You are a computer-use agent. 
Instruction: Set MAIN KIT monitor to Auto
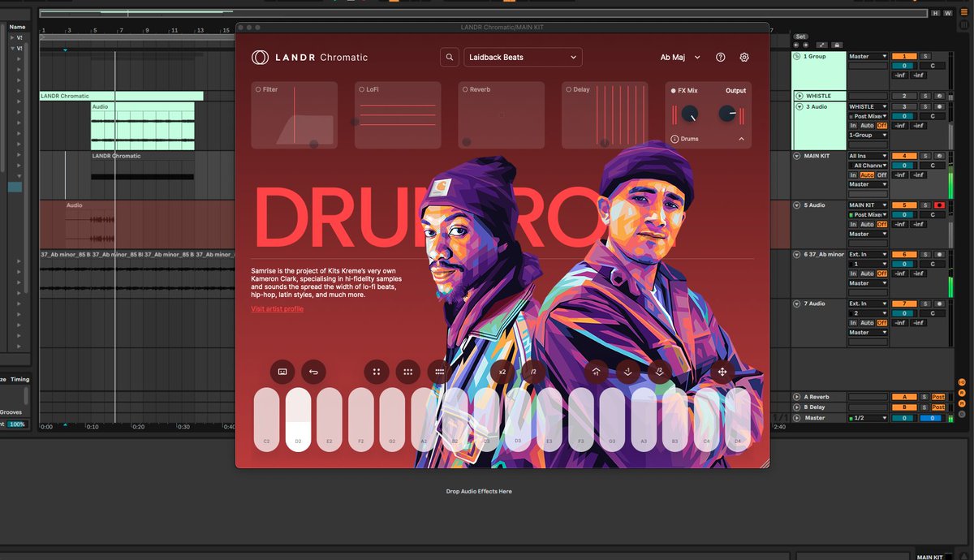pyautogui.click(x=867, y=175)
